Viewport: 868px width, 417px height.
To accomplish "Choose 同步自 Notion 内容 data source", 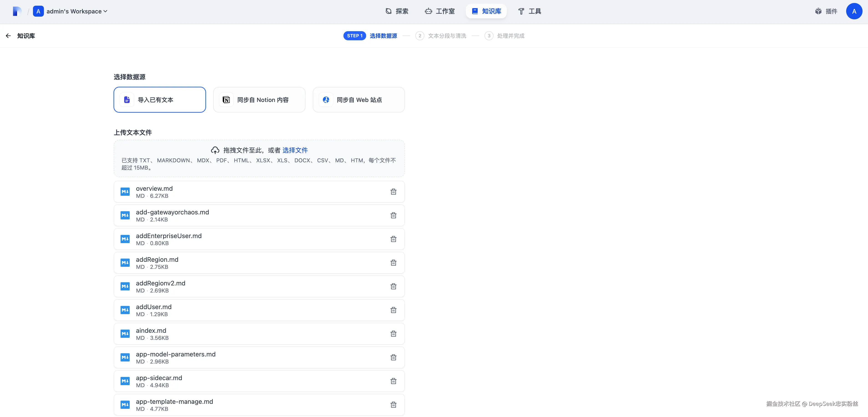I will click(259, 100).
